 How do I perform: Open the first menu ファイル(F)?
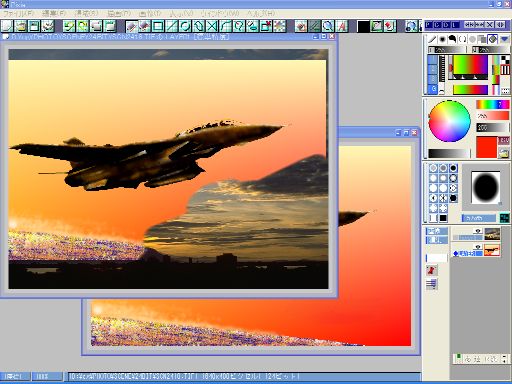pyautogui.click(x=19, y=14)
